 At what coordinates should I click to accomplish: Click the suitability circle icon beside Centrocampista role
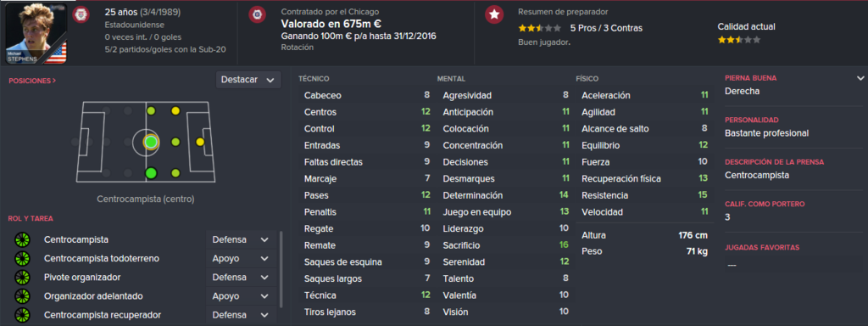pos(21,240)
